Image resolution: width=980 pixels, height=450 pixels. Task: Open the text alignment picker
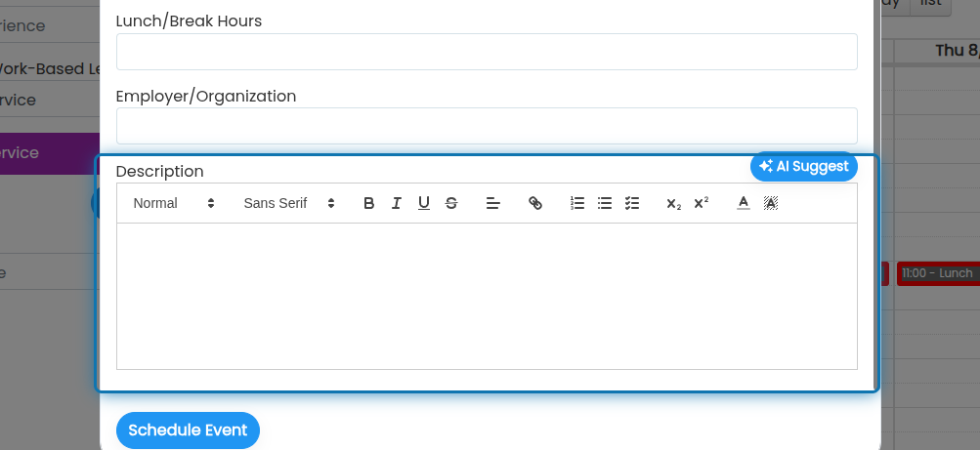tap(493, 203)
